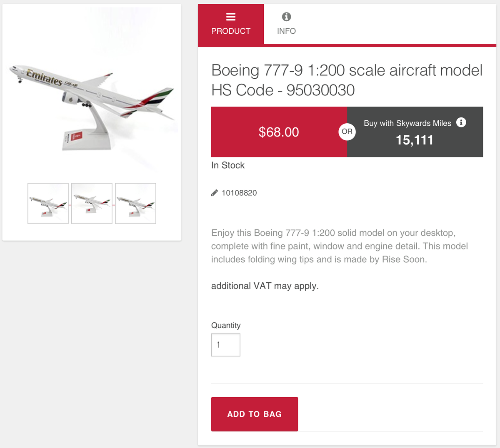Select the rightmost aircraft thumbnail

click(135, 203)
